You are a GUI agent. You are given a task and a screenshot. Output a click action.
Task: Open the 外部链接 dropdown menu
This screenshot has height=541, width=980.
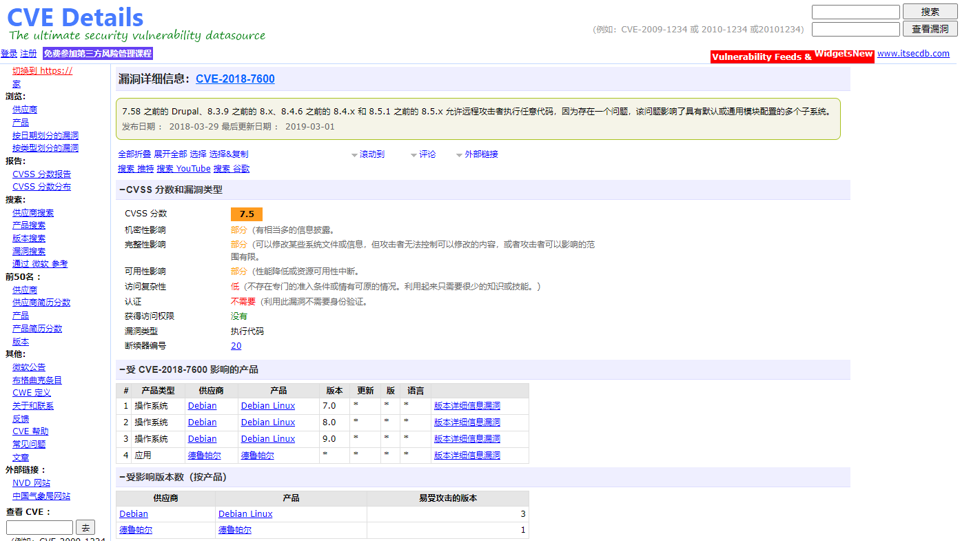(477, 154)
